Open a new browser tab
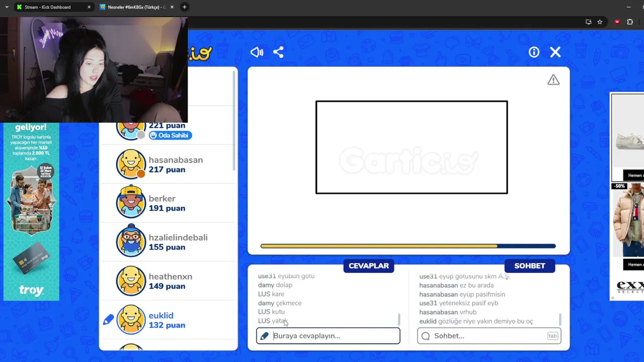Image resolution: width=644 pixels, height=362 pixels. (184, 7)
